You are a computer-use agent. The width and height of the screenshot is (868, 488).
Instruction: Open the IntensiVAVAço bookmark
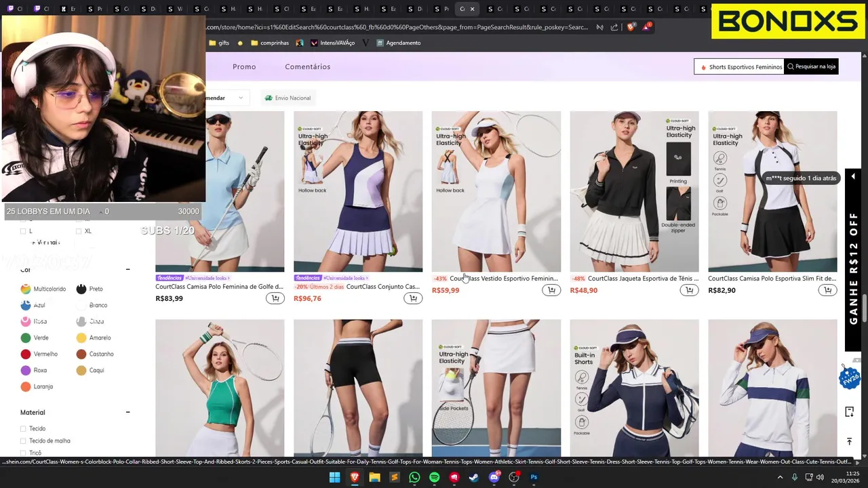point(333,43)
